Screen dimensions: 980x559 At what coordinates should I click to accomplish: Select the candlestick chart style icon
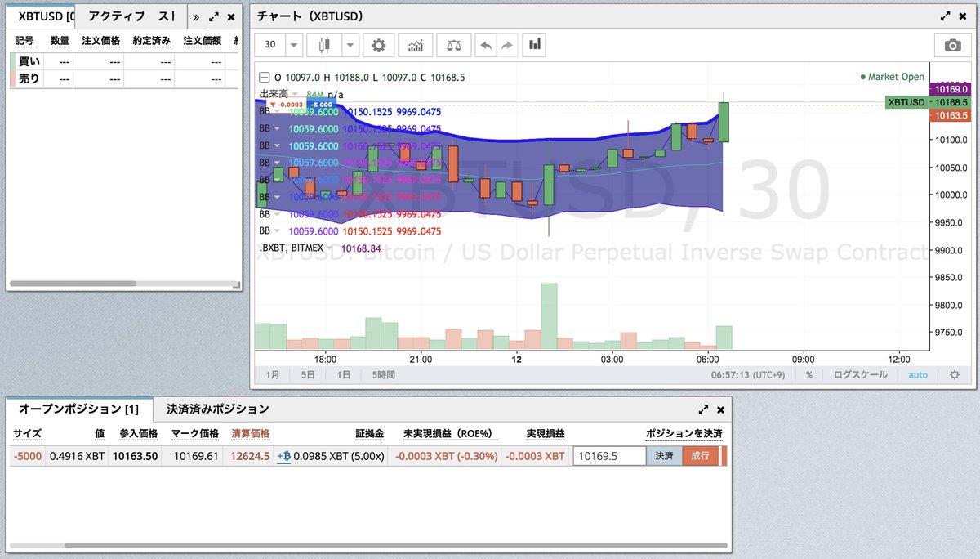click(x=325, y=45)
